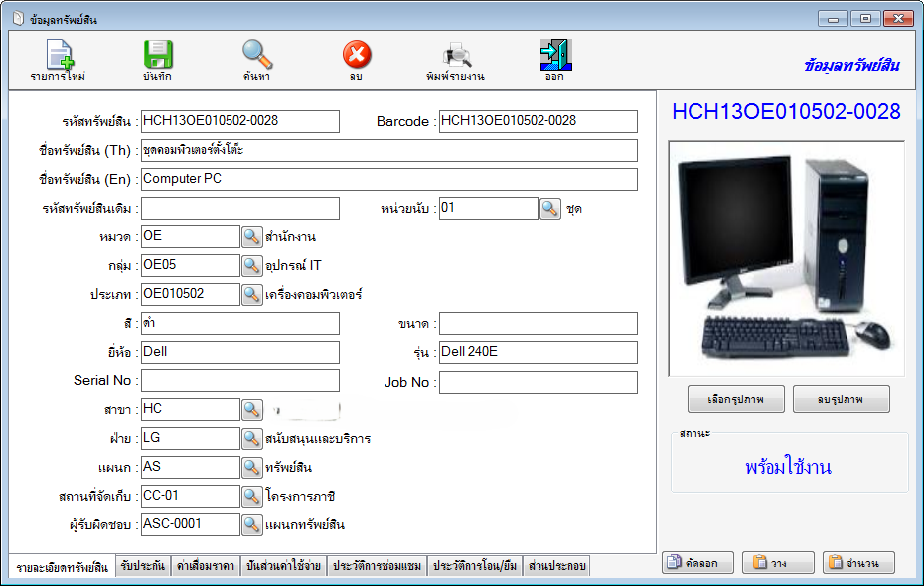Click the หน่วยนับ field with 01
The width and height of the screenshot is (924, 586).
tap(489, 208)
